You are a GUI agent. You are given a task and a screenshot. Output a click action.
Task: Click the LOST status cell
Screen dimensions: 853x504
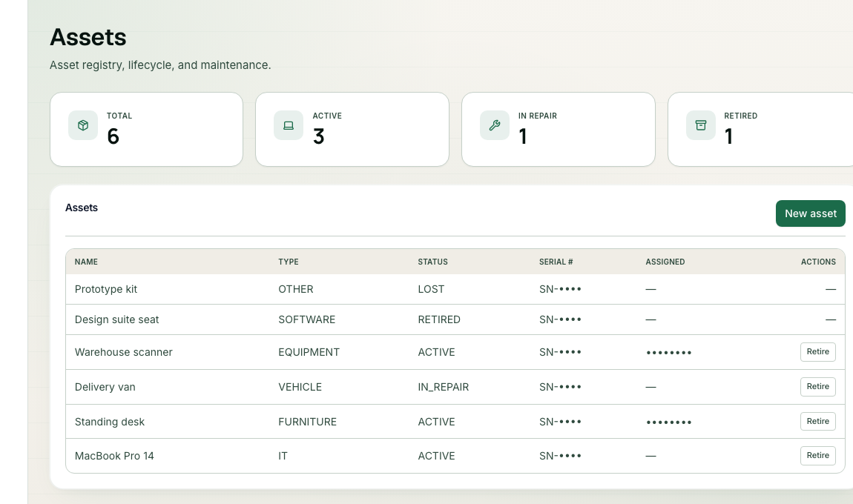pyautogui.click(x=431, y=289)
